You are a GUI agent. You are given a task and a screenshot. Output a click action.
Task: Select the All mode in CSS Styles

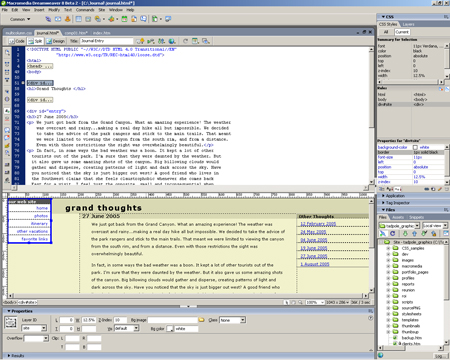[x=386, y=32]
